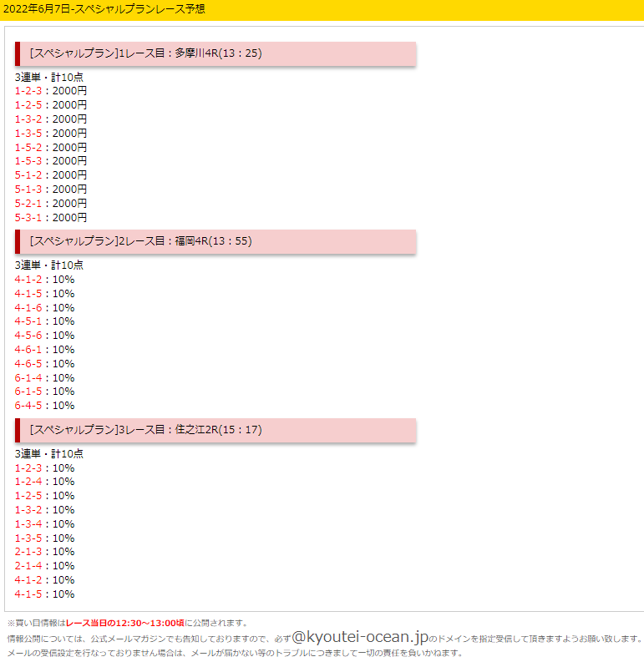Click '3連単・計10点' under the 住之江2R heading
This screenshot has width=644, height=662.
tap(49, 454)
